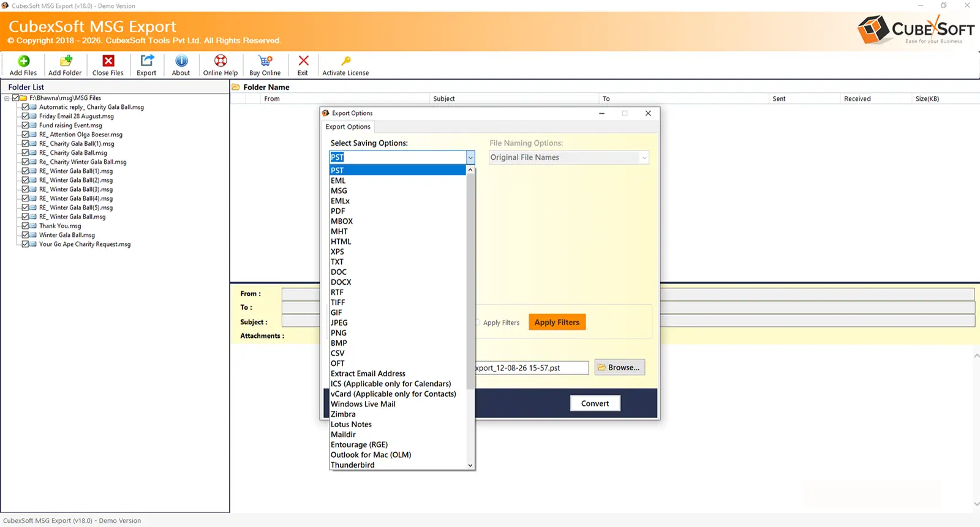Choose Outlook for Mac (OLM) option
The image size is (980, 527).
tap(398, 455)
